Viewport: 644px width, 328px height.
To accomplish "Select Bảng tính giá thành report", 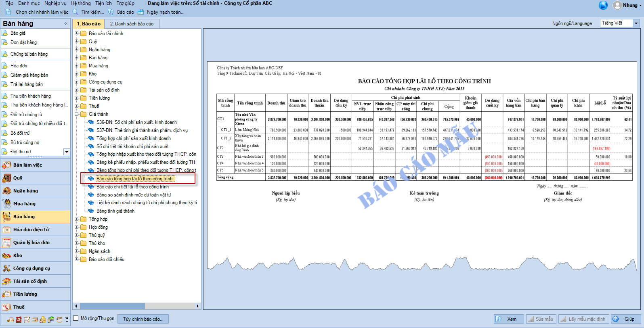I will 115,211.
